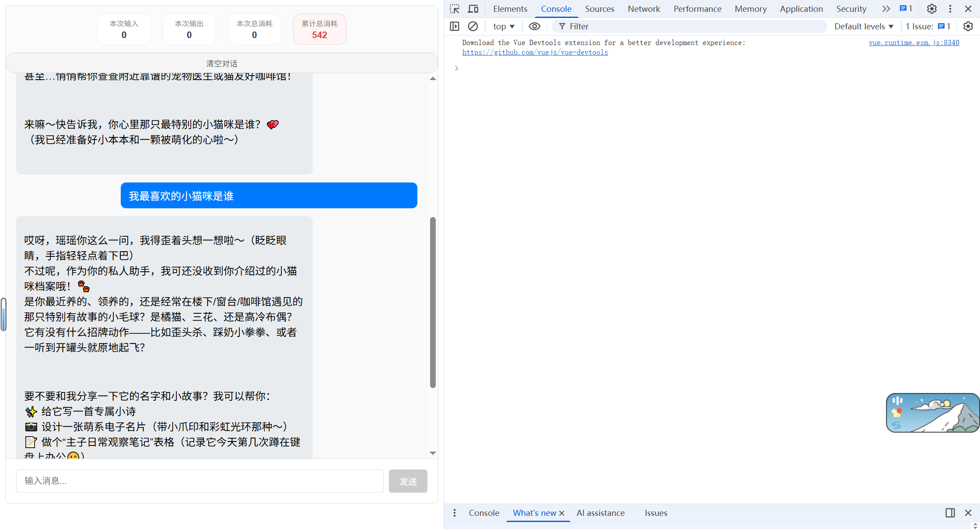
Task: Click the memo emoji before 主子日常观察笔记
Action: click(31, 442)
